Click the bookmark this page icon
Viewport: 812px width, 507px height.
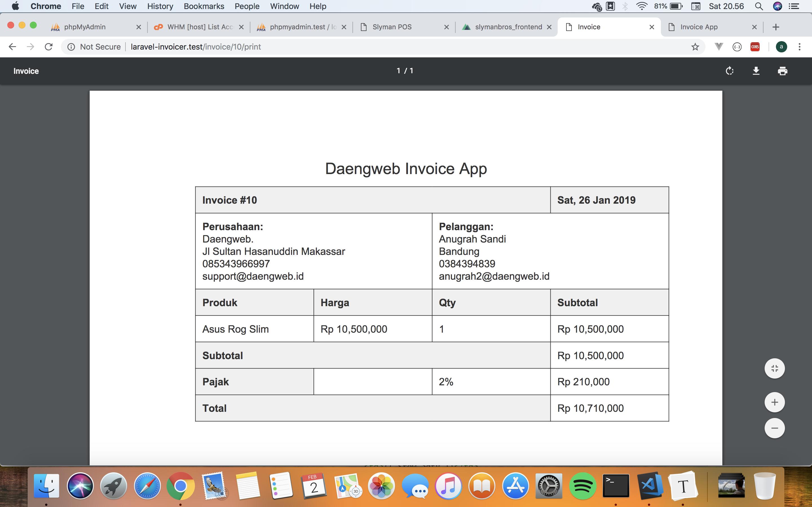click(696, 47)
